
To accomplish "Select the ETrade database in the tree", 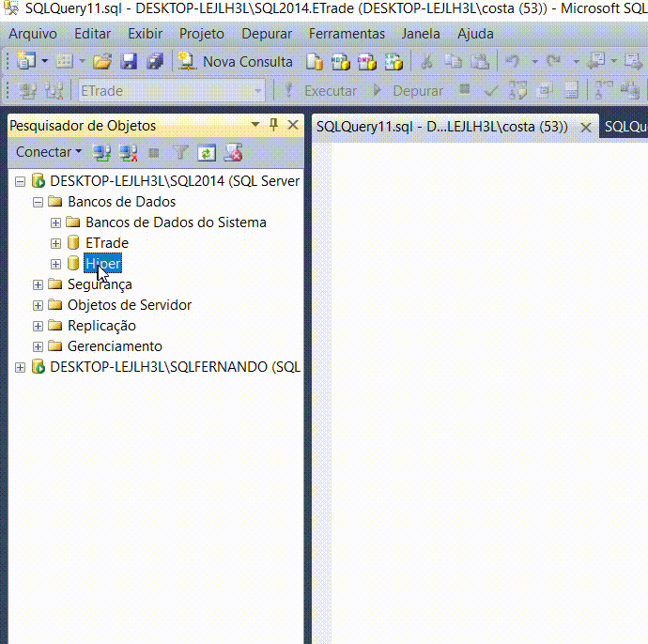I will coord(107,243).
